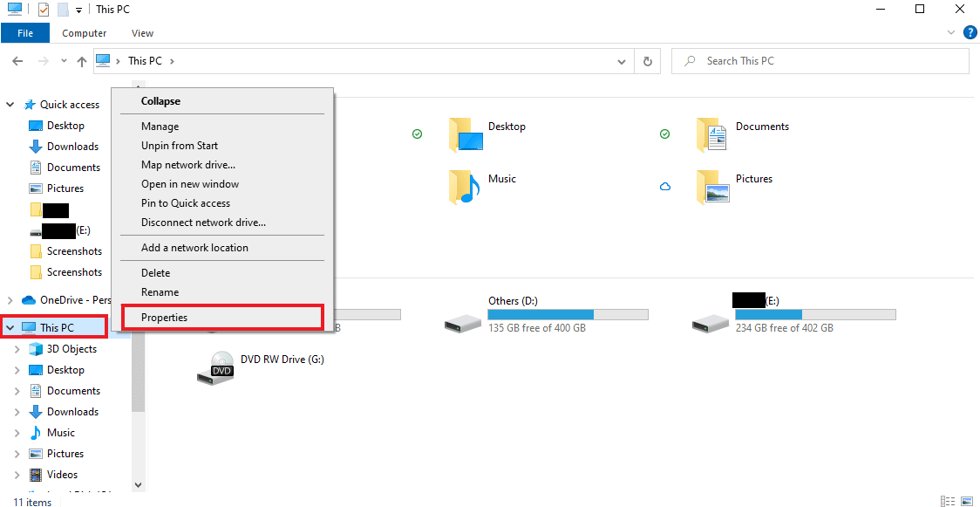Viewport: 980px width, 507px height.
Task: Switch to large icons view in status bar
Action: click(968, 501)
